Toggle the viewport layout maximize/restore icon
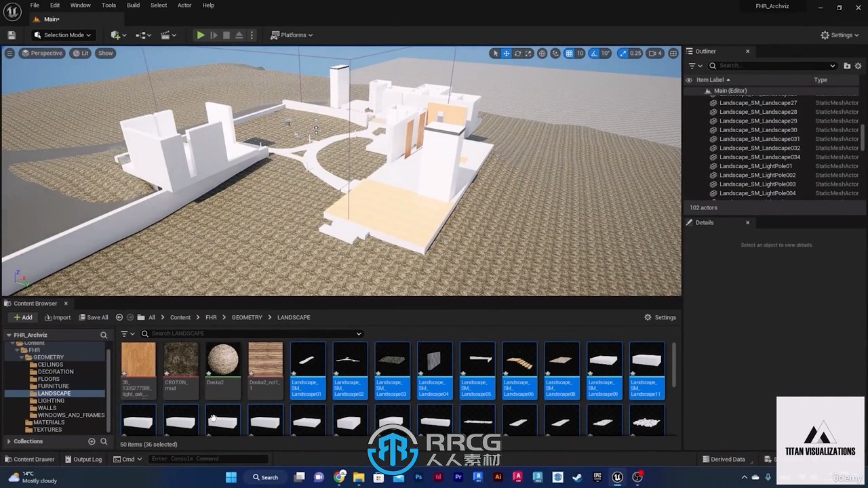 673,54
